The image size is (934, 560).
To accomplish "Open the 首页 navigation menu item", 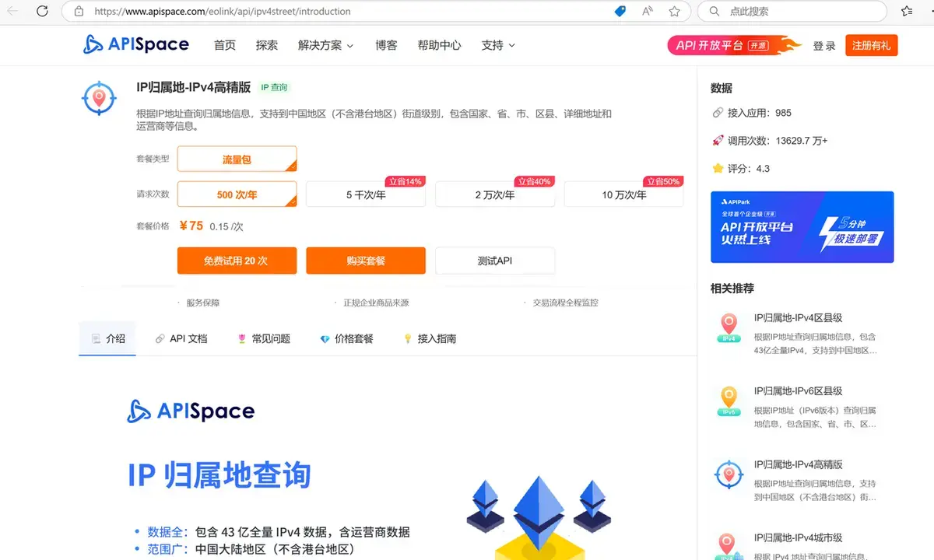I will (224, 45).
